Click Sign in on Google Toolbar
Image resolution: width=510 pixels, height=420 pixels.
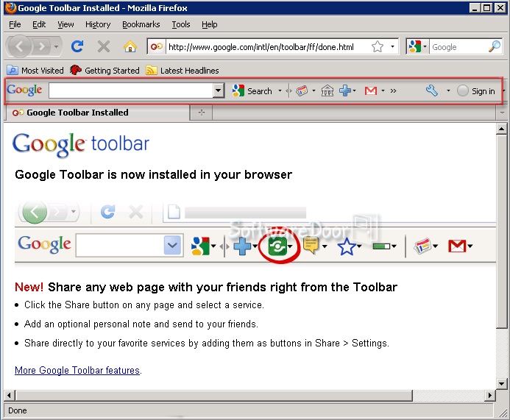475,91
